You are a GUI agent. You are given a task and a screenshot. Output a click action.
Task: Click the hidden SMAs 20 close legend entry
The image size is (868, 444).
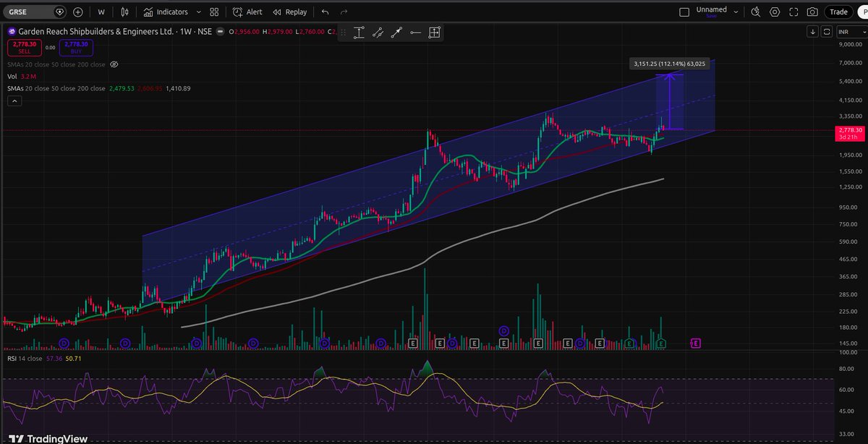pyautogui.click(x=56, y=64)
